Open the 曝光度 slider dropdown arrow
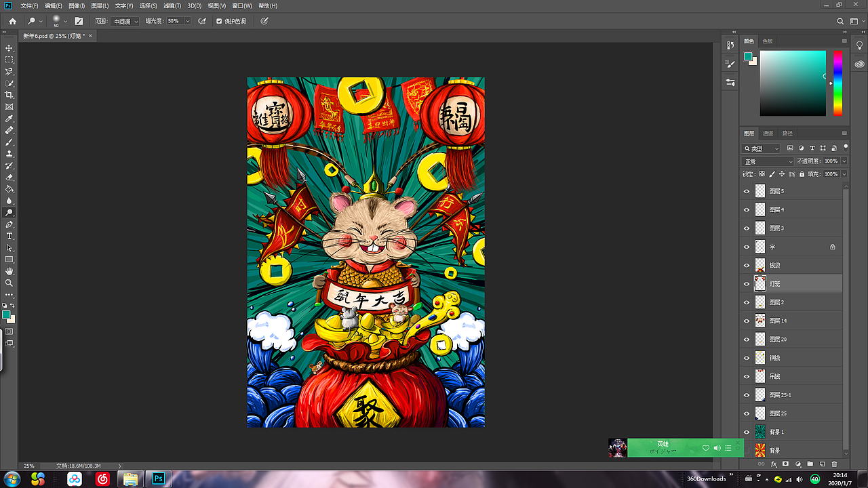The image size is (868, 488). click(x=187, y=21)
